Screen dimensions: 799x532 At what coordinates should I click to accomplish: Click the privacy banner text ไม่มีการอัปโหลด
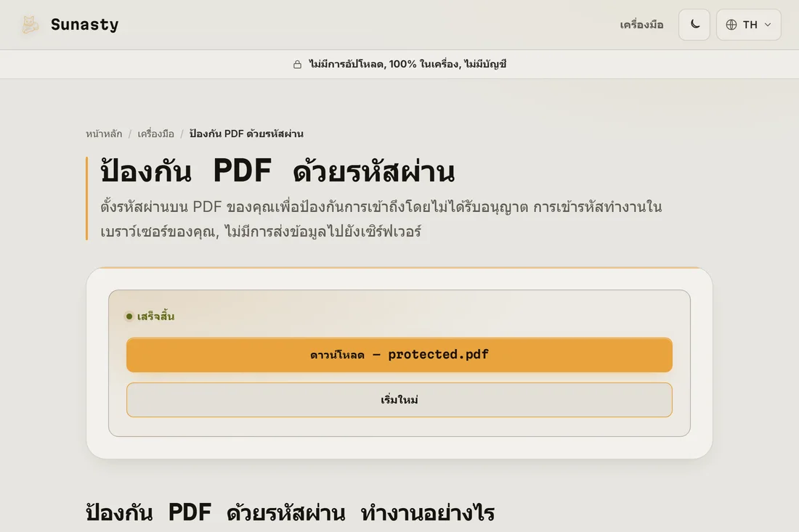tap(407, 64)
